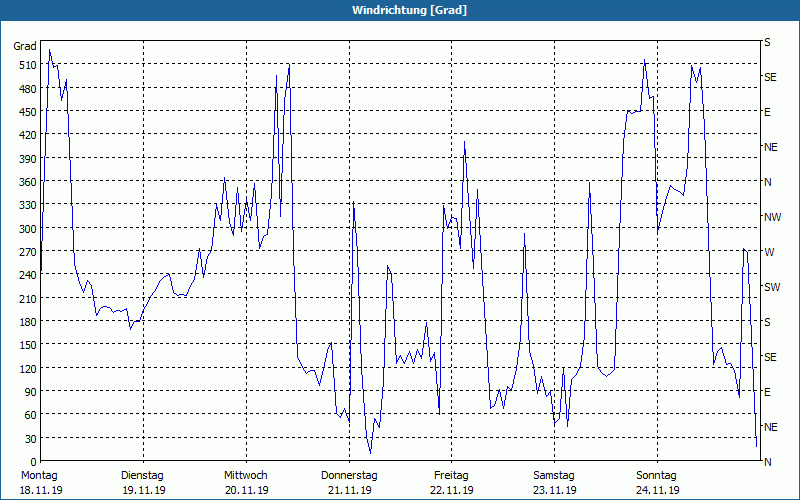
Task: Pick the date 24.11.19
Action: [658, 491]
